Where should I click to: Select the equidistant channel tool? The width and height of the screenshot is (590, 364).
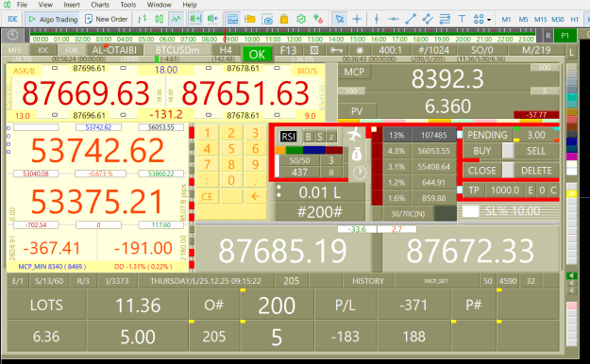[x=428, y=19]
